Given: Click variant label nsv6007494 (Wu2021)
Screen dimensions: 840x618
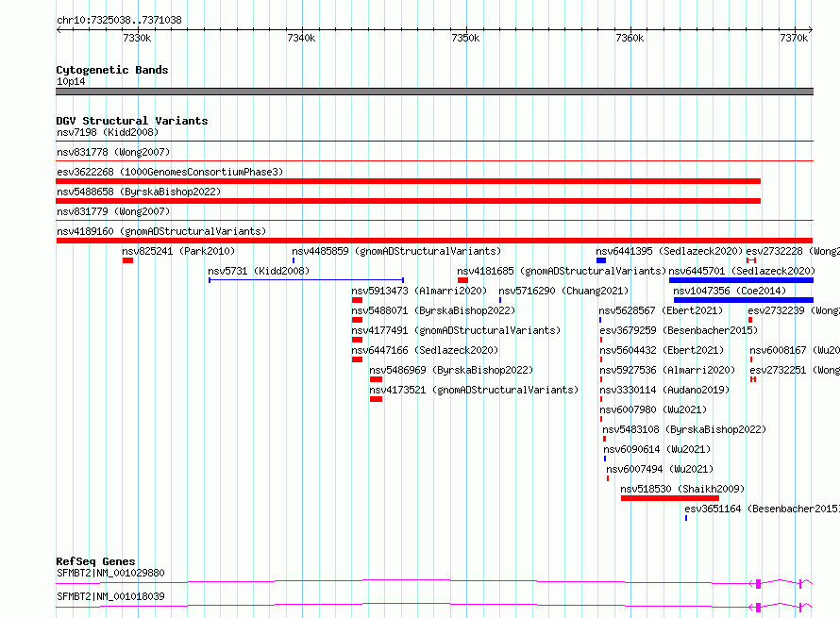Looking at the screenshot, I should tap(660, 469).
